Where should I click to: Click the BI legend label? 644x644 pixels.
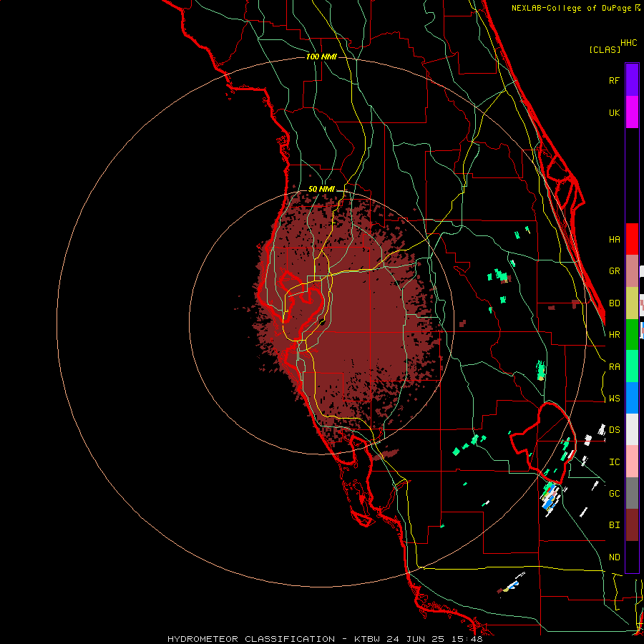point(614,525)
